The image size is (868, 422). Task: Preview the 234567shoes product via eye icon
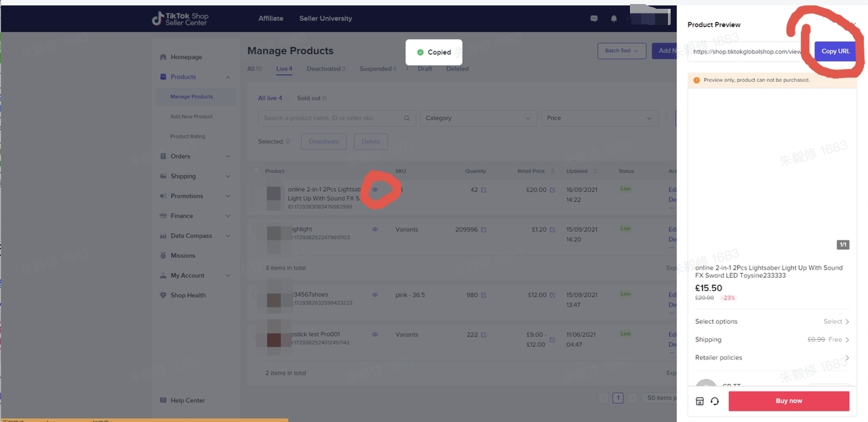pyautogui.click(x=375, y=295)
